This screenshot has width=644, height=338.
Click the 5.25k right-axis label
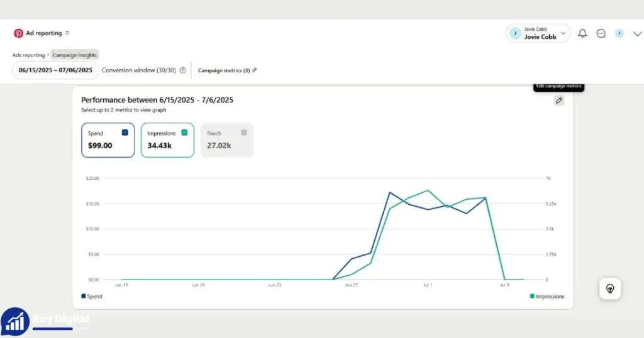pyautogui.click(x=551, y=204)
